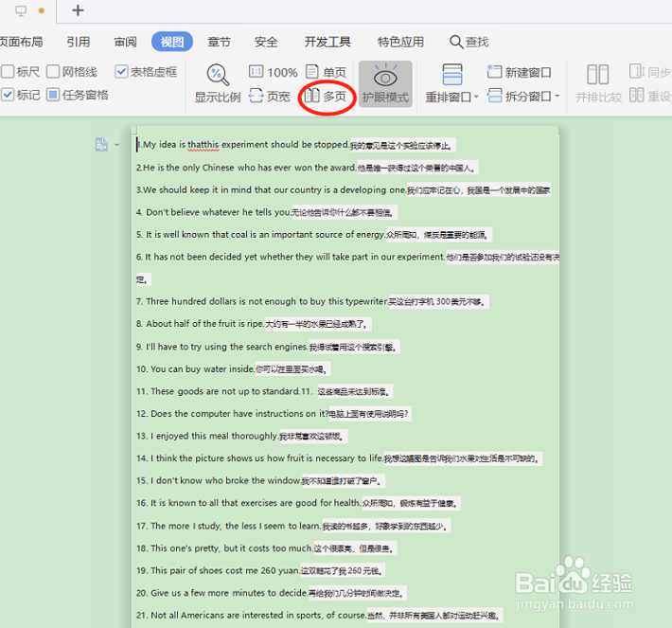The image size is (672, 628).
Task: Click the ruler toggle at page top-left corner
Action: (134, 129)
